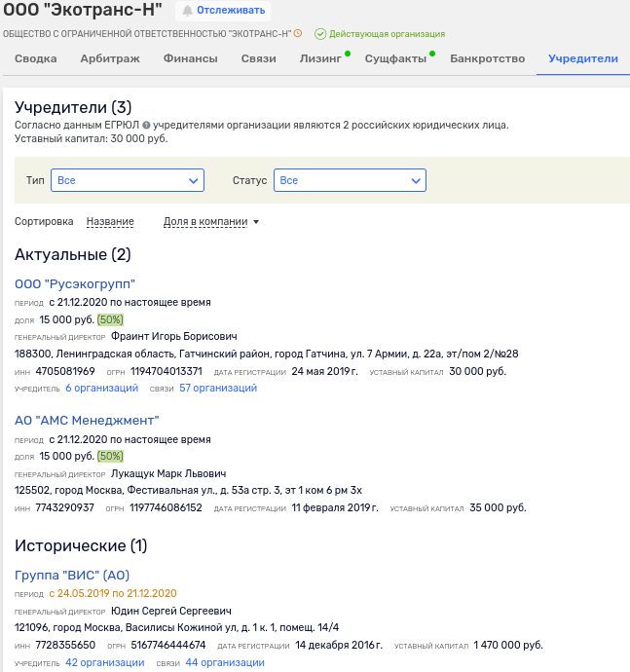Click the Уставный капитал: 30 000 руб. line
This screenshot has height=672, width=630.
coord(92,139)
